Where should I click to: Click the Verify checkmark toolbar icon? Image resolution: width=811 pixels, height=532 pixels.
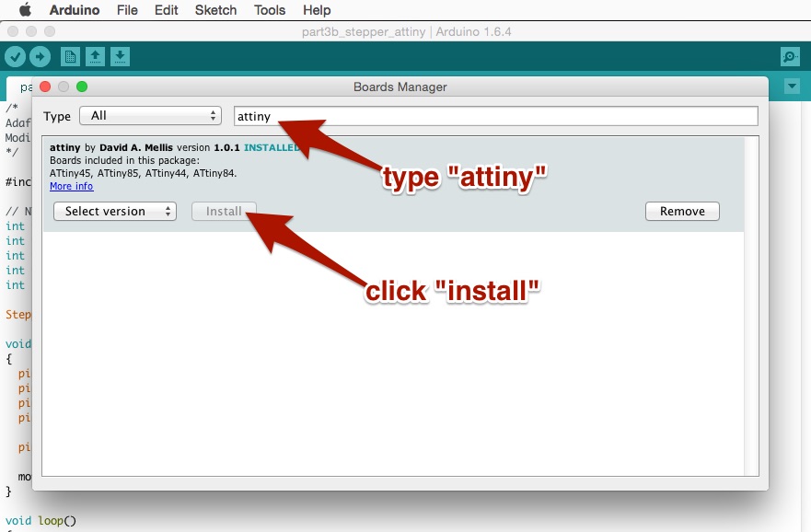tap(16, 56)
